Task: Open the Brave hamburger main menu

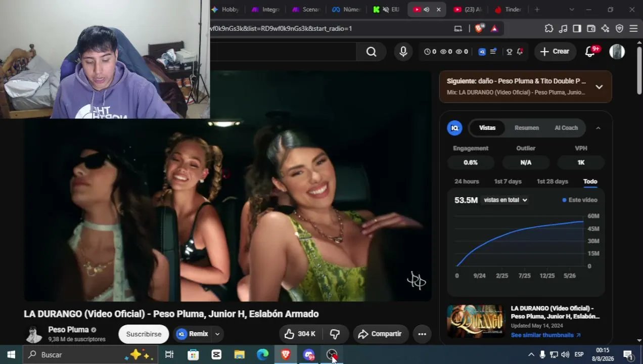Action: point(633,28)
